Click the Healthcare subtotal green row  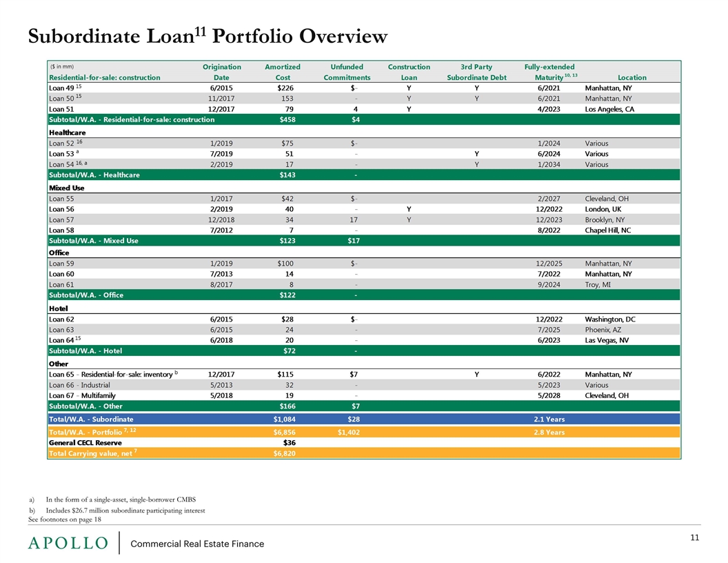tap(364, 175)
